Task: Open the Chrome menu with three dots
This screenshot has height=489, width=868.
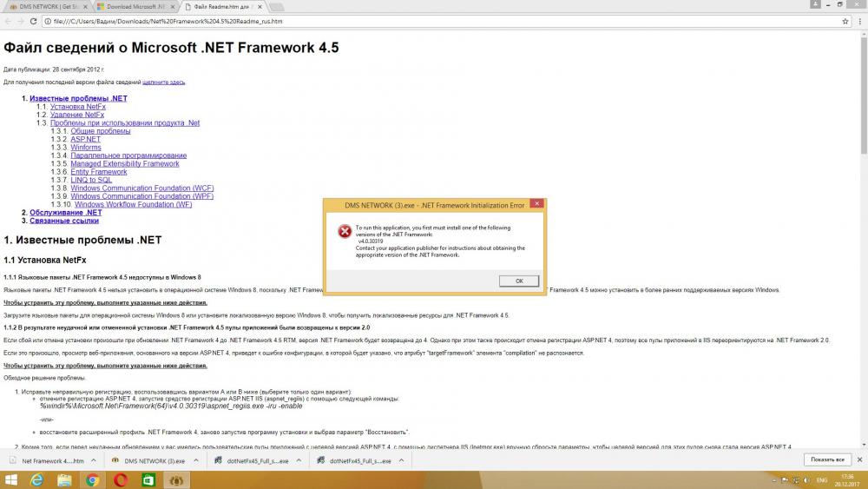Action: [858, 19]
